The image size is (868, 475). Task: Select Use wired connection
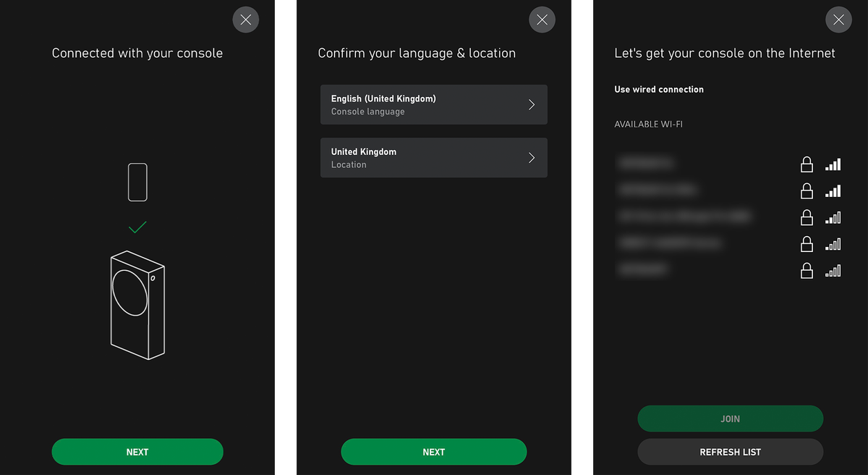[659, 90]
